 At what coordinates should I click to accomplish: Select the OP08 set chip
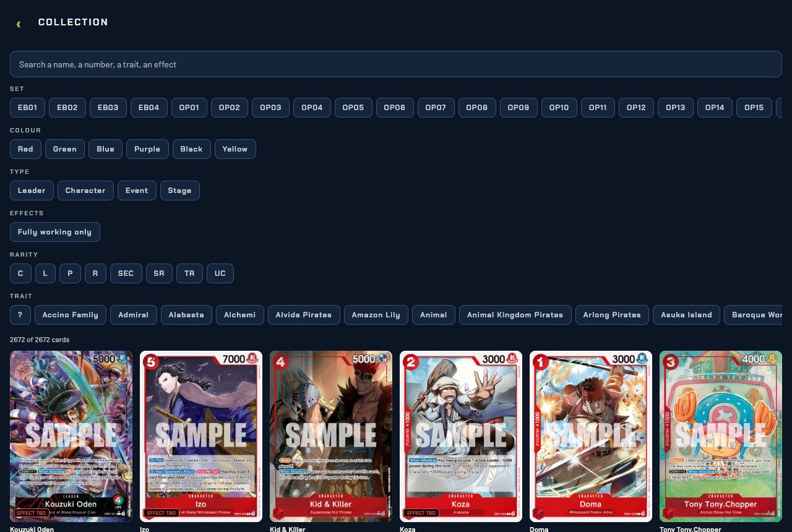pyautogui.click(x=477, y=108)
